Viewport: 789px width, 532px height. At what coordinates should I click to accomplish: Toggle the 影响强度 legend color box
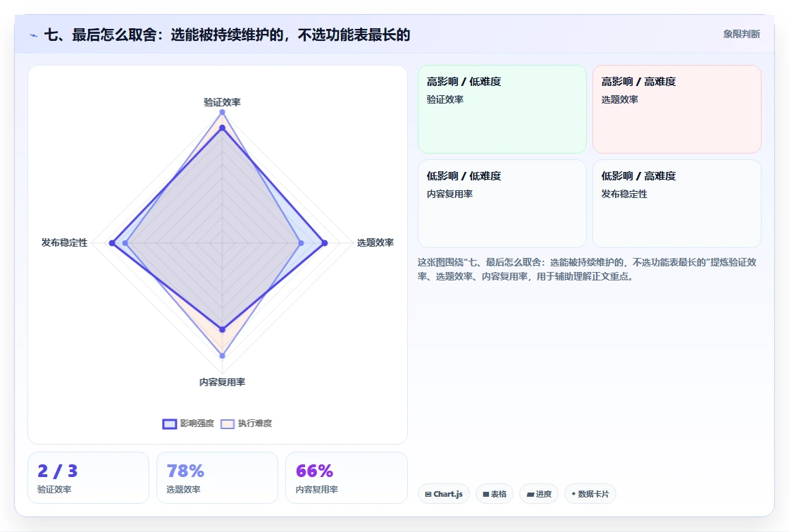170,423
